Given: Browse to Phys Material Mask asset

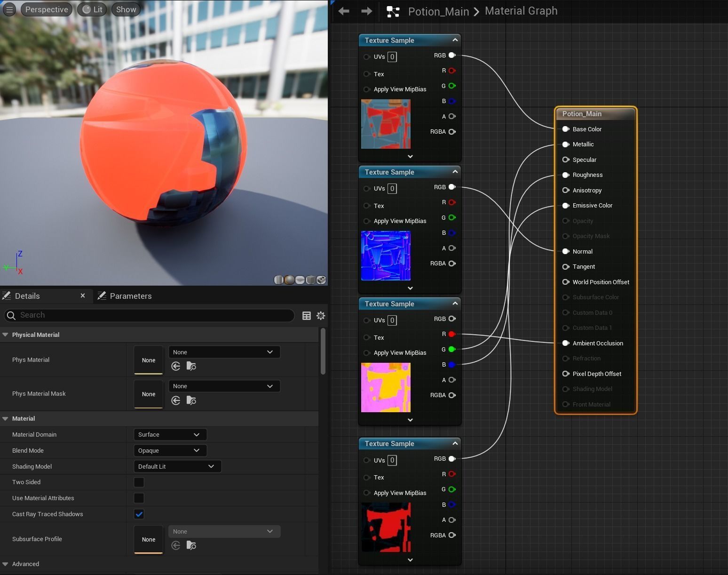Looking at the screenshot, I should tap(191, 400).
